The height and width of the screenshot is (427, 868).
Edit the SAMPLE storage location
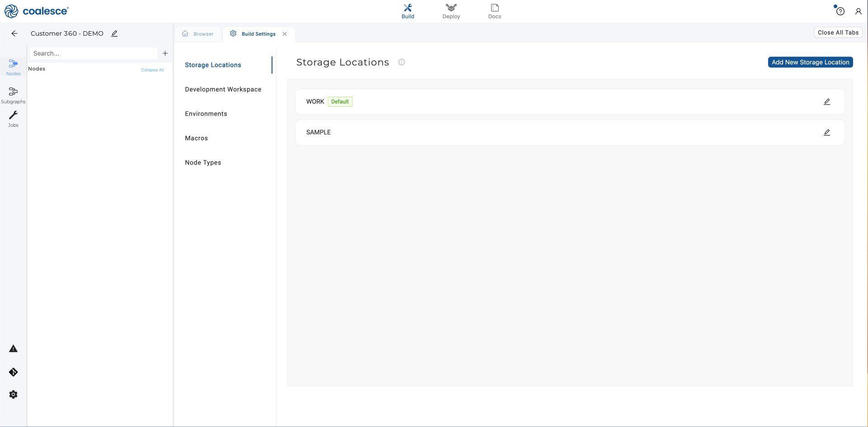826,132
